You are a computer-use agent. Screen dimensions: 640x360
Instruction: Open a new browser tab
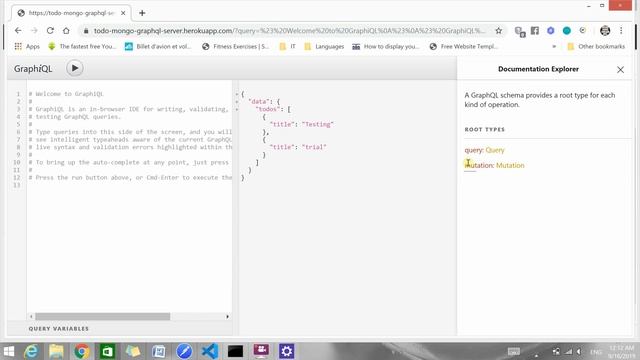coord(142,13)
